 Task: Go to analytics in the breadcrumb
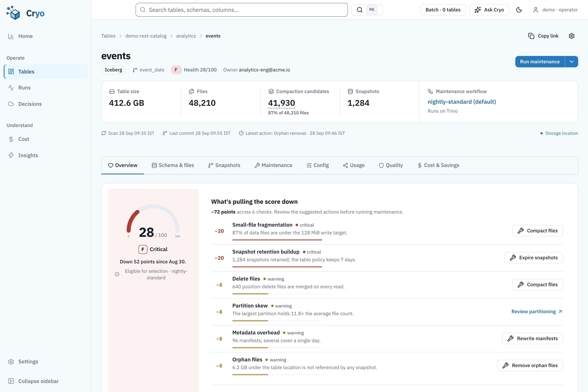(186, 36)
